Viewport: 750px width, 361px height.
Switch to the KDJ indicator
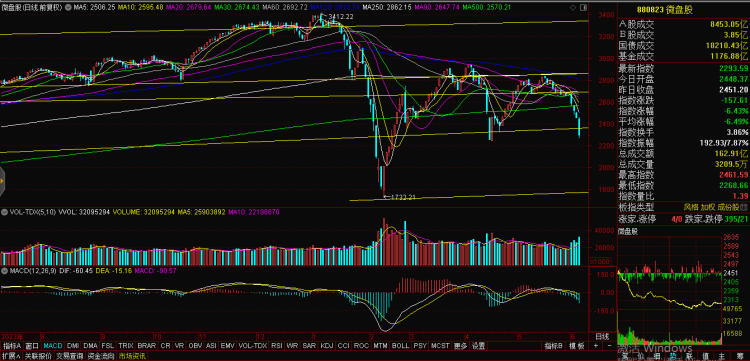[327, 345]
